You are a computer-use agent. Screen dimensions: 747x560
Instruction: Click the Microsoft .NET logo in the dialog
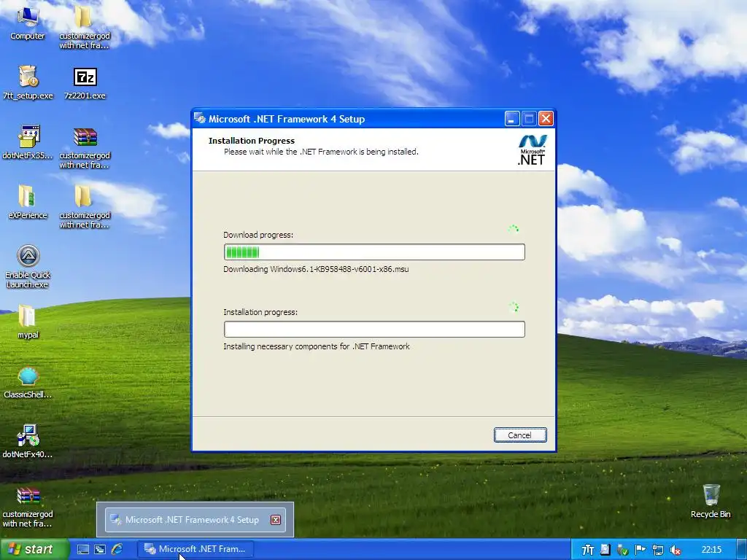tap(532, 149)
